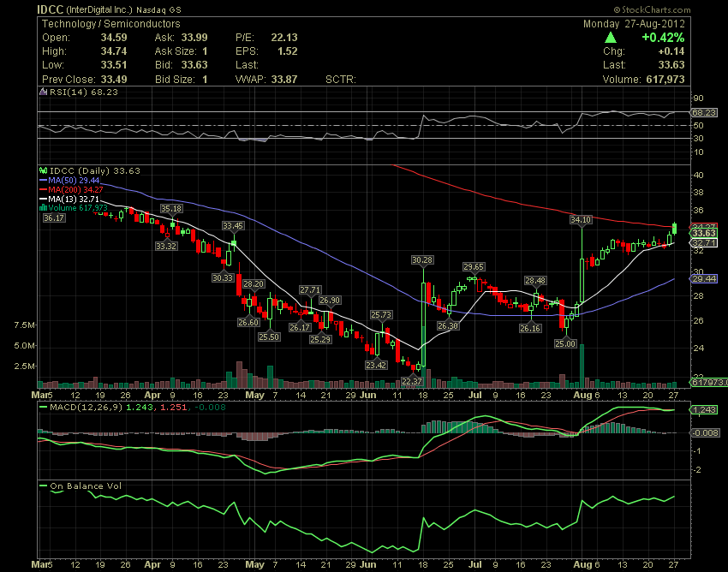Click the 25.73 price label
Viewport: 728px width, 572px height.
click(x=381, y=315)
